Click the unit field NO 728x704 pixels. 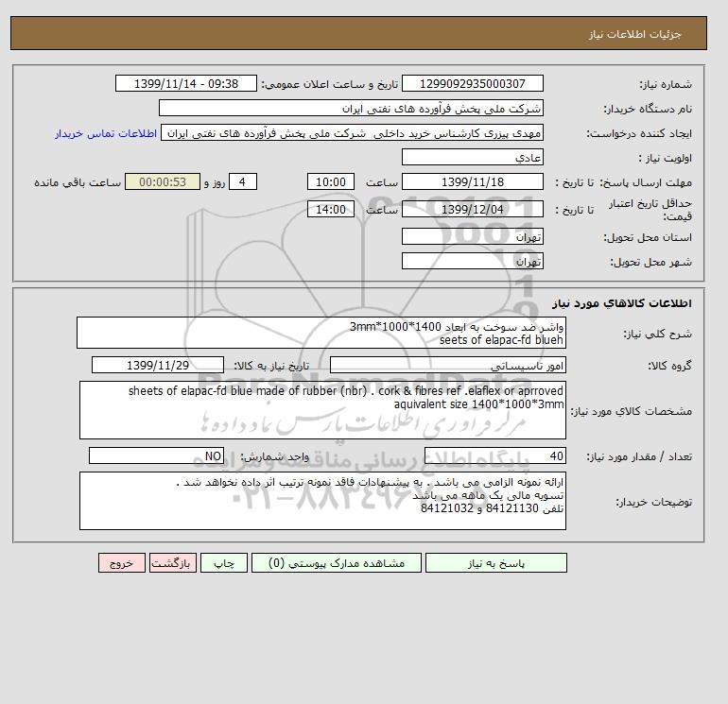click(156, 455)
